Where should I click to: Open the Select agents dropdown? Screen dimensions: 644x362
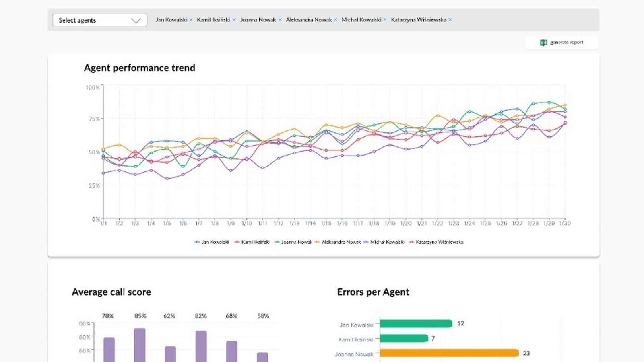tap(99, 20)
